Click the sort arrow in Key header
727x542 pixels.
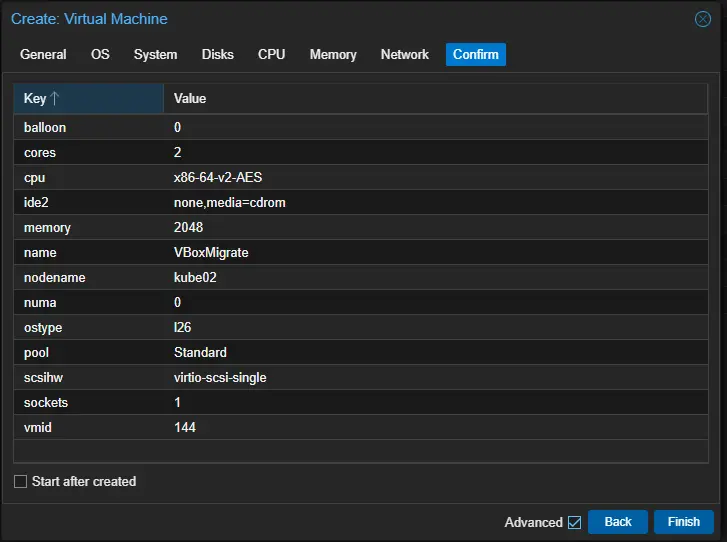(55, 98)
